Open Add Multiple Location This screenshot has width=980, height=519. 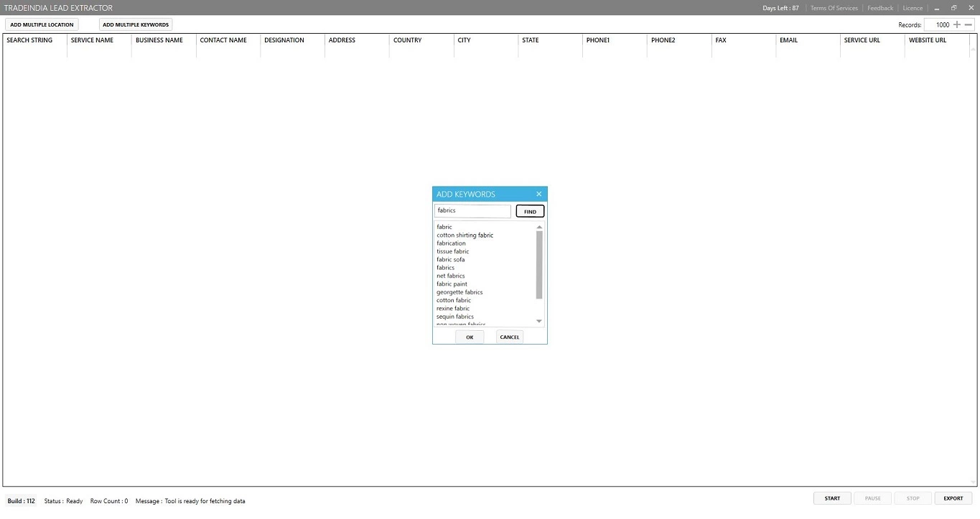tap(42, 24)
